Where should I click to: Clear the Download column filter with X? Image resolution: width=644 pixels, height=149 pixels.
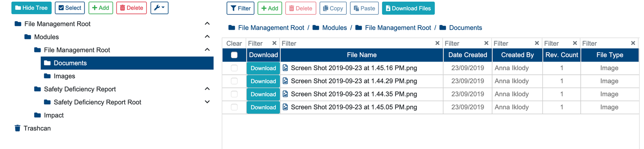(x=274, y=43)
